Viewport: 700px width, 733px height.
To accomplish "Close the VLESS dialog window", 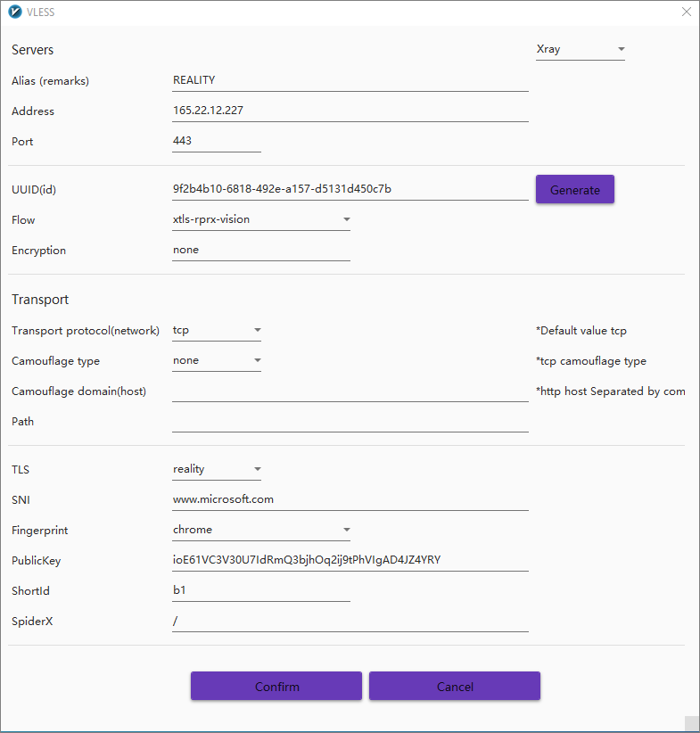I will tap(686, 12).
